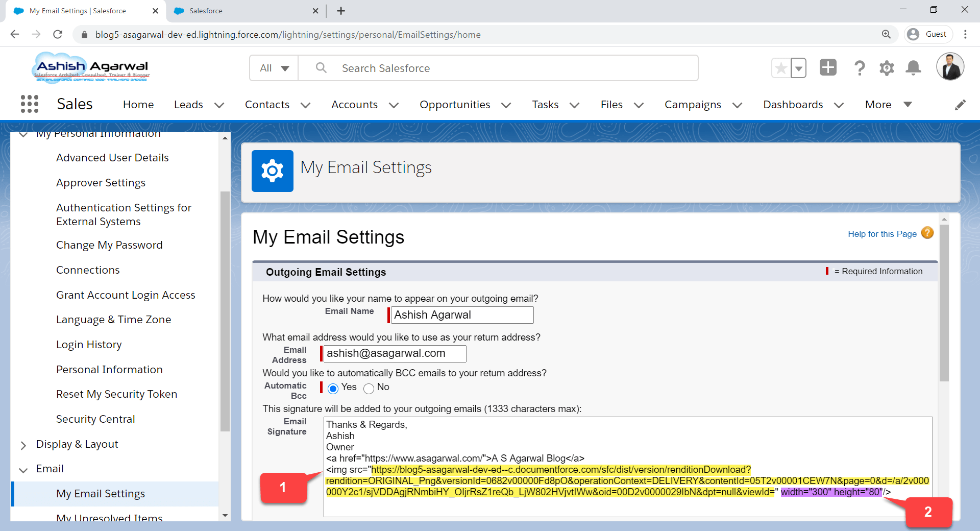This screenshot has height=531, width=980.
Task: Click the browser Back arrow
Action: [15, 34]
